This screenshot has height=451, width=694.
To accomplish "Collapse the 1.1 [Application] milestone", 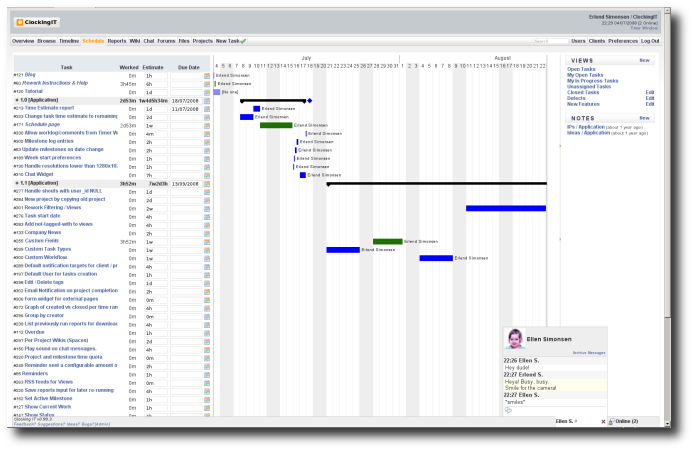I will pyautogui.click(x=17, y=183).
